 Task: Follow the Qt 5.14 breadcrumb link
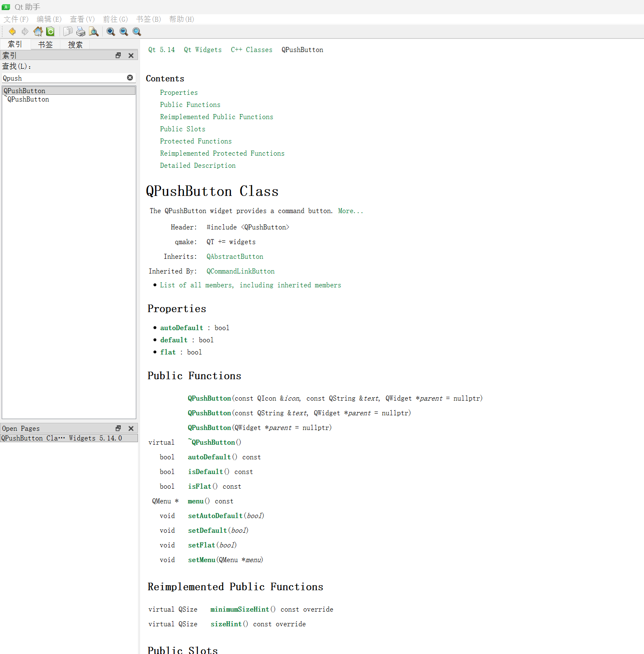(161, 50)
